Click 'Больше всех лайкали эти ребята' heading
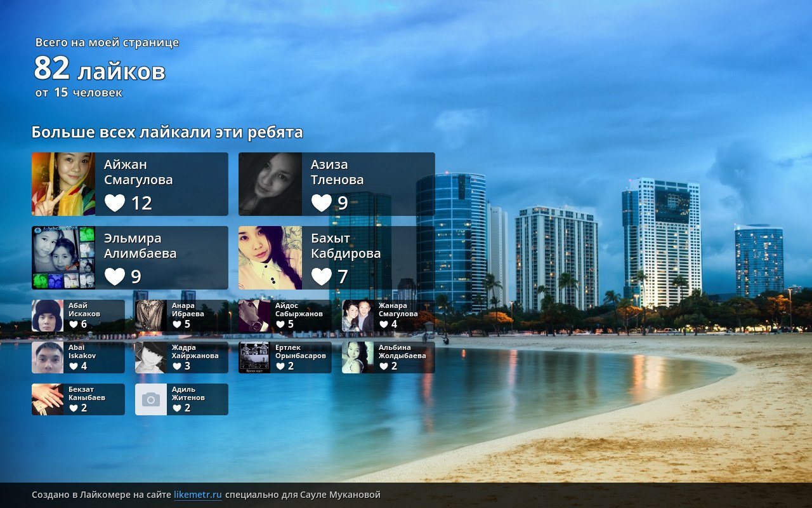Viewport: 812px width, 508px height. (167, 132)
